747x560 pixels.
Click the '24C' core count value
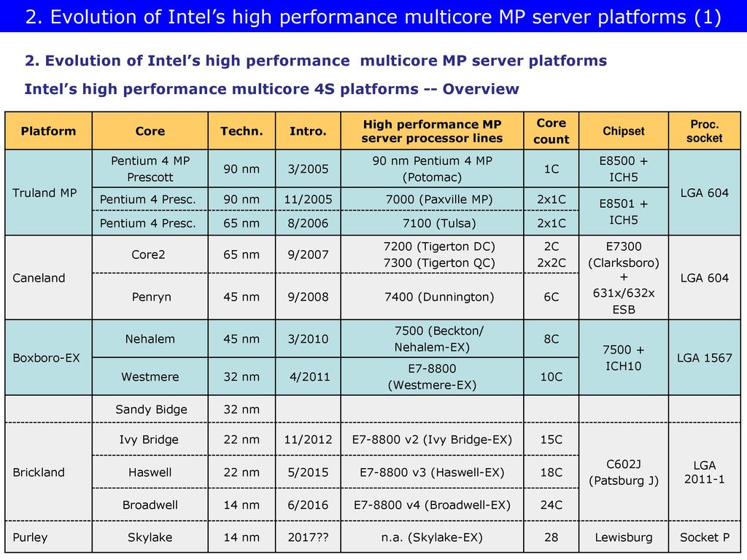[551, 505]
